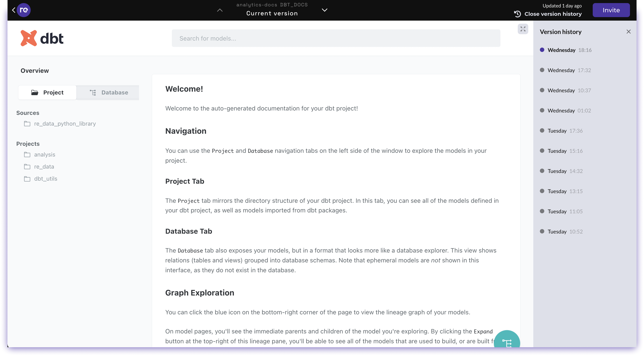
Task: Select the Wednesday 18:16 version
Action: point(566,50)
